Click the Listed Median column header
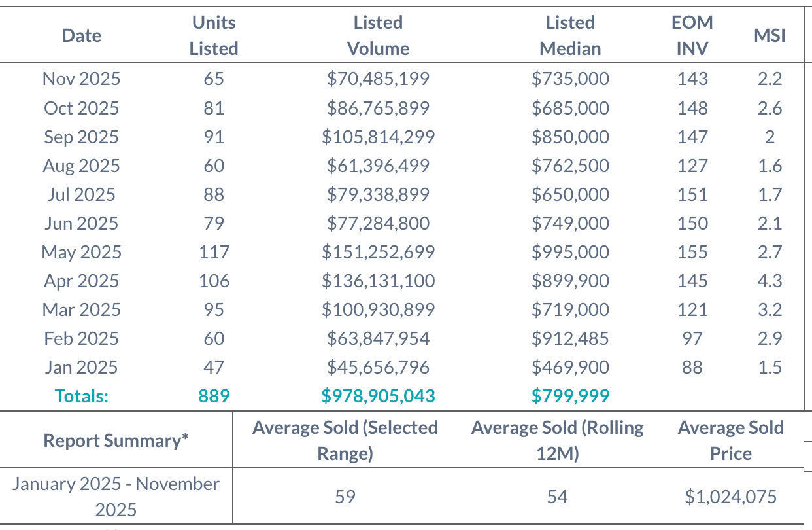812x530 pixels. click(x=570, y=35)
